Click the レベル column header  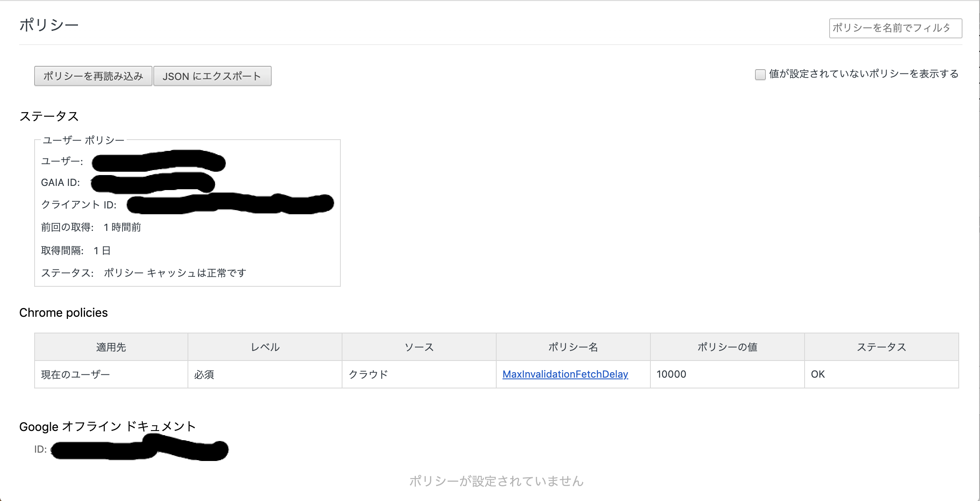click(x=265, y=347)
